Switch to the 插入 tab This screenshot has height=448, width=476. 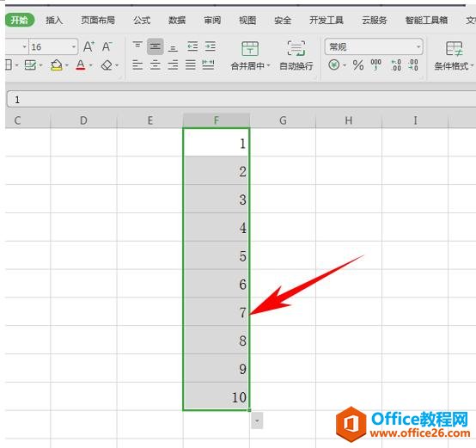click(54, 21)
